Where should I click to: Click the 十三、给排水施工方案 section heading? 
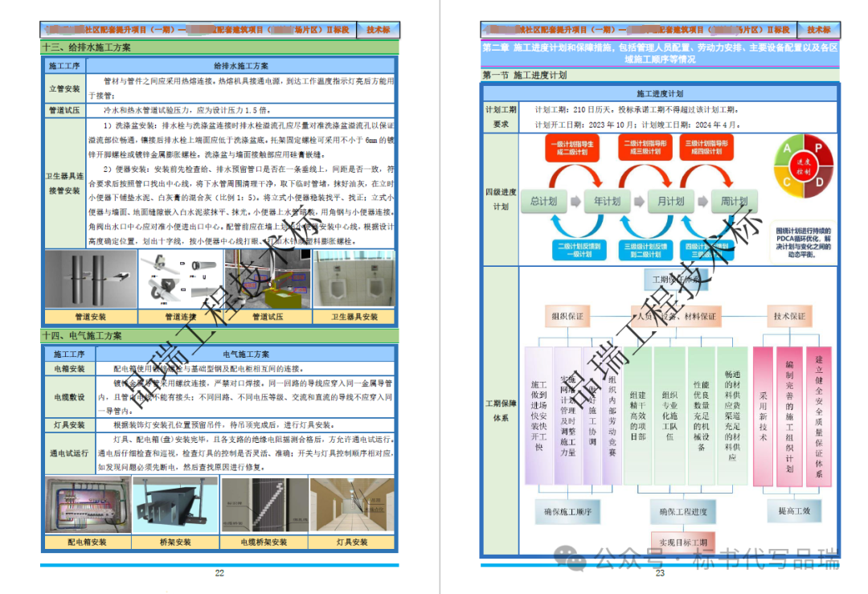pos(87,47)
